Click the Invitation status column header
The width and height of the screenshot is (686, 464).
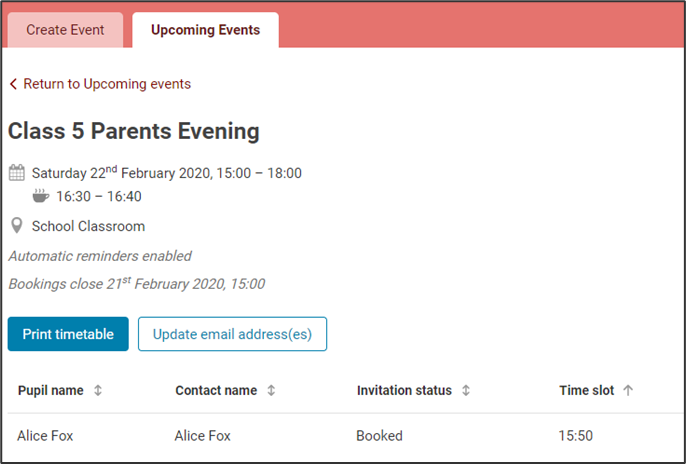point(404,391)
